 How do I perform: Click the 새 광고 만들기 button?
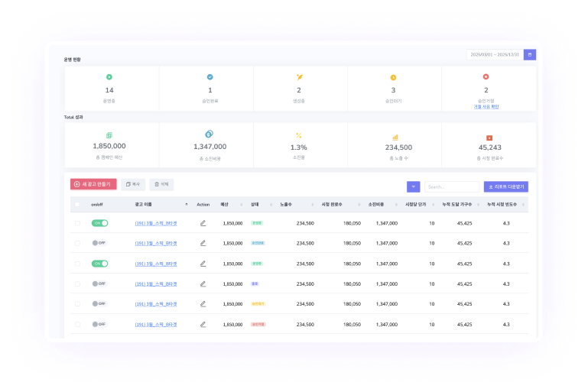click(x=93, y=184)
